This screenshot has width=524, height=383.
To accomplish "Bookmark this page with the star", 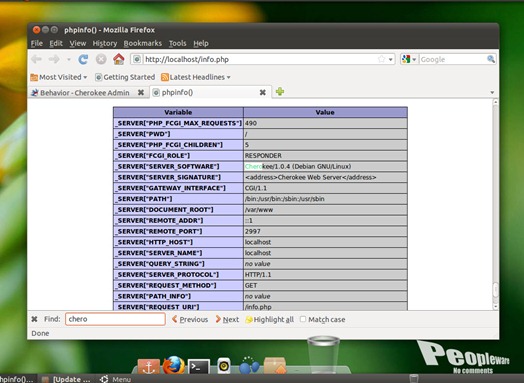I will (x=381, y=59).
